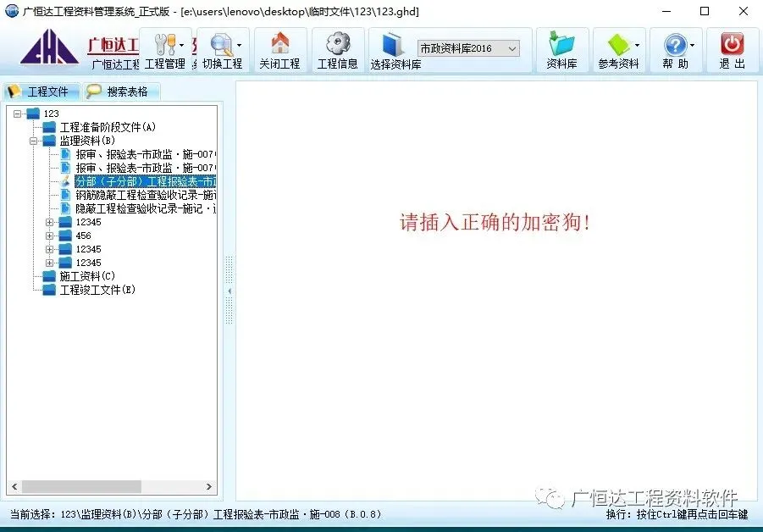
Task: Click tree scrollbar right arrow
Action: click(x=209, y=487)
